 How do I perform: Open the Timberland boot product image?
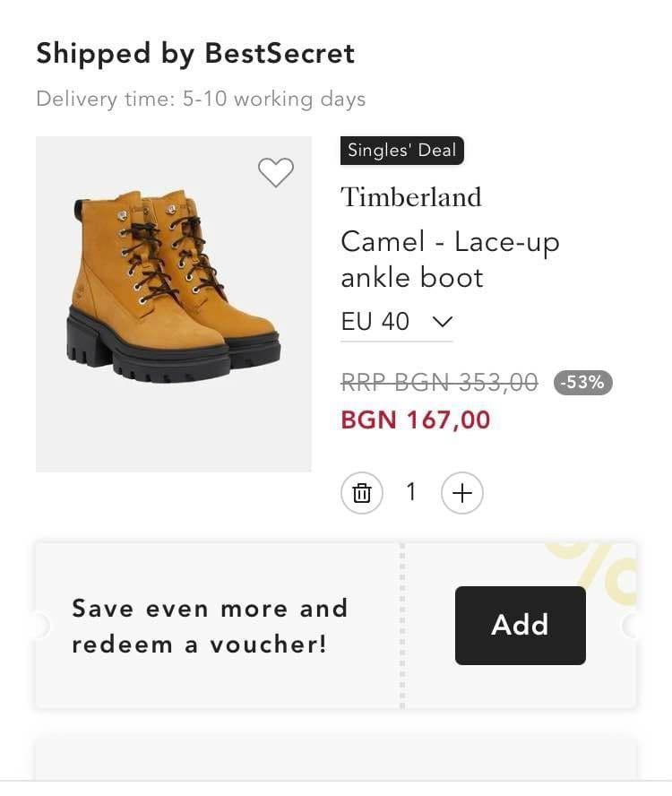[x=174, y=304]
